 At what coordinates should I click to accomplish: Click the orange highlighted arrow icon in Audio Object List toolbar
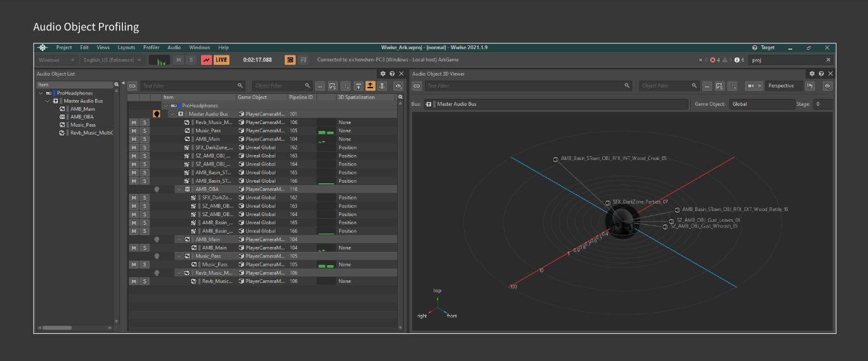coord(370,86)
